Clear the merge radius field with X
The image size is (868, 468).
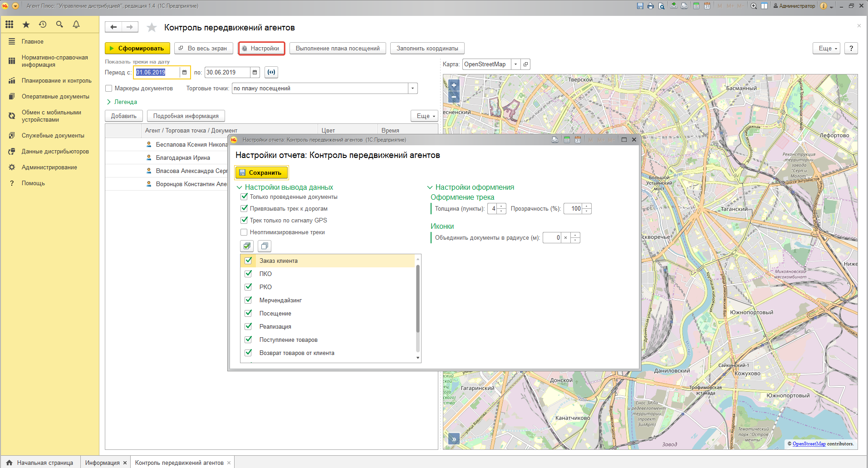click(565, 238)
